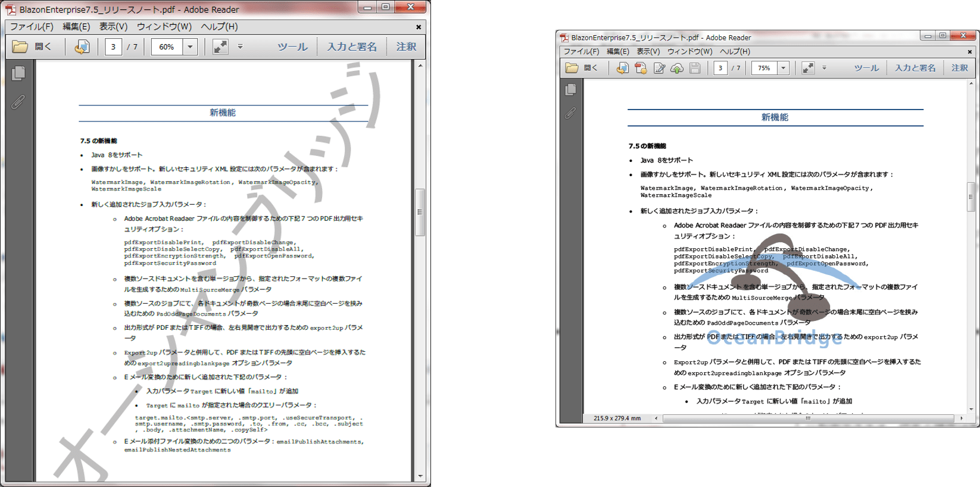Click horizontal scroll-left arrow in right window
This screenshot has width=980, height=487.
tap(656, 419)
